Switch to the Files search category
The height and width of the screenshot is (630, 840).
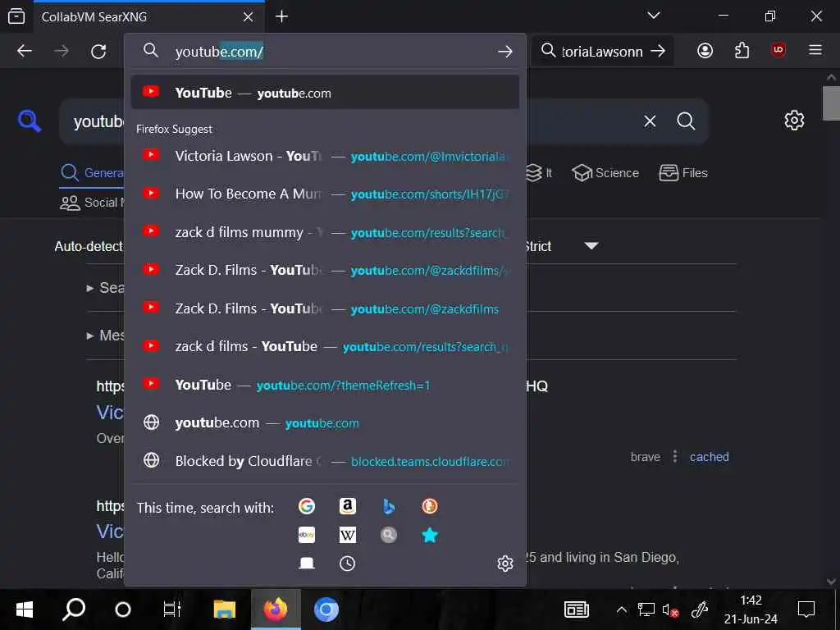[x=683, y=172]
